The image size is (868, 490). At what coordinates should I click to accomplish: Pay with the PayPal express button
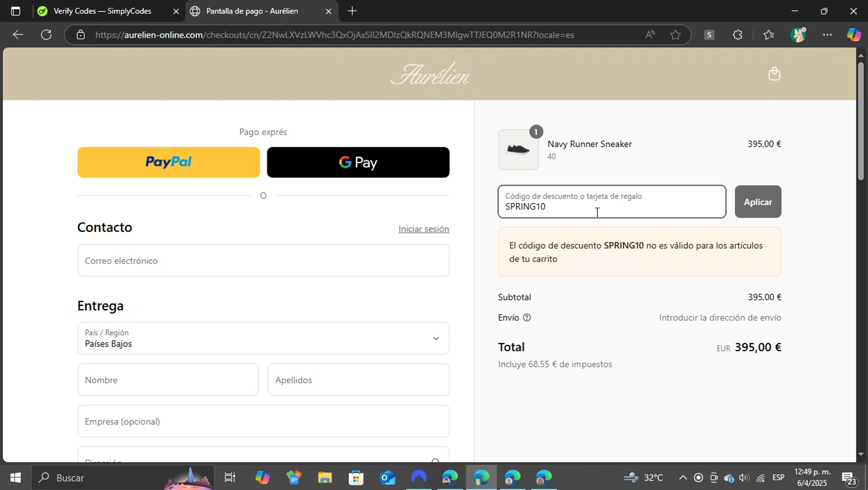point(168,162)
